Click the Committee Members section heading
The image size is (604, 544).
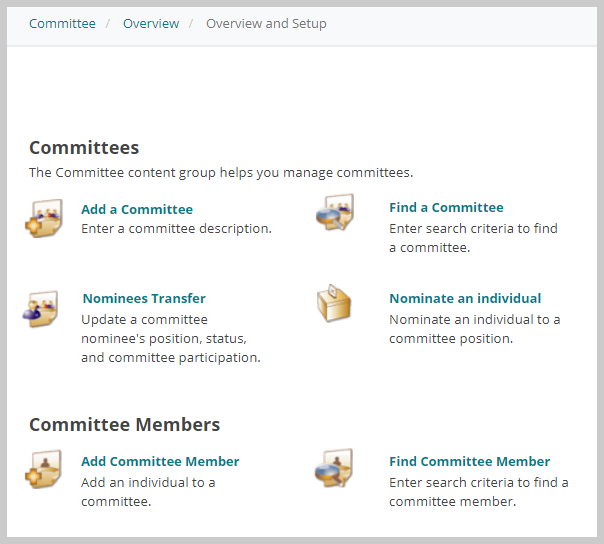point(124,425)
